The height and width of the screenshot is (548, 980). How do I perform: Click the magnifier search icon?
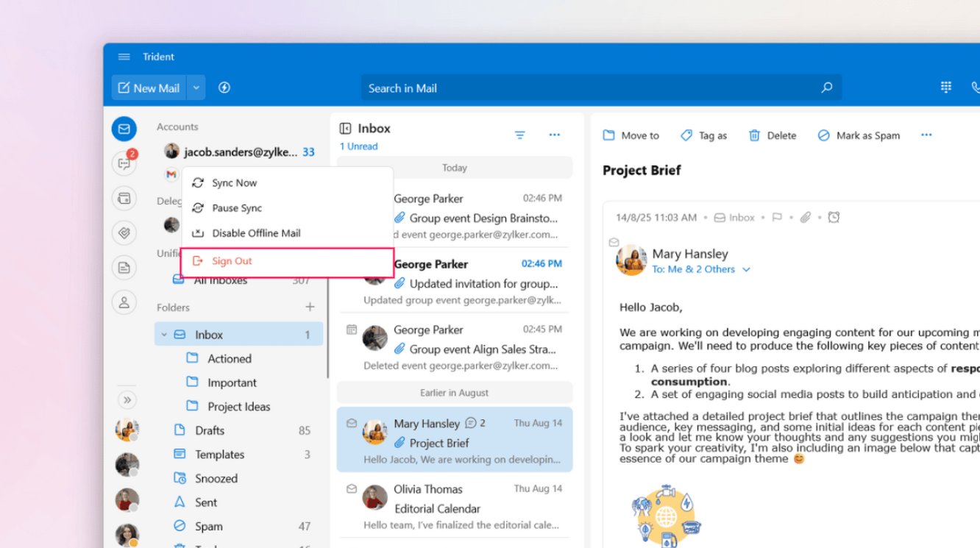pyautogui.click(x=827, y=88)
